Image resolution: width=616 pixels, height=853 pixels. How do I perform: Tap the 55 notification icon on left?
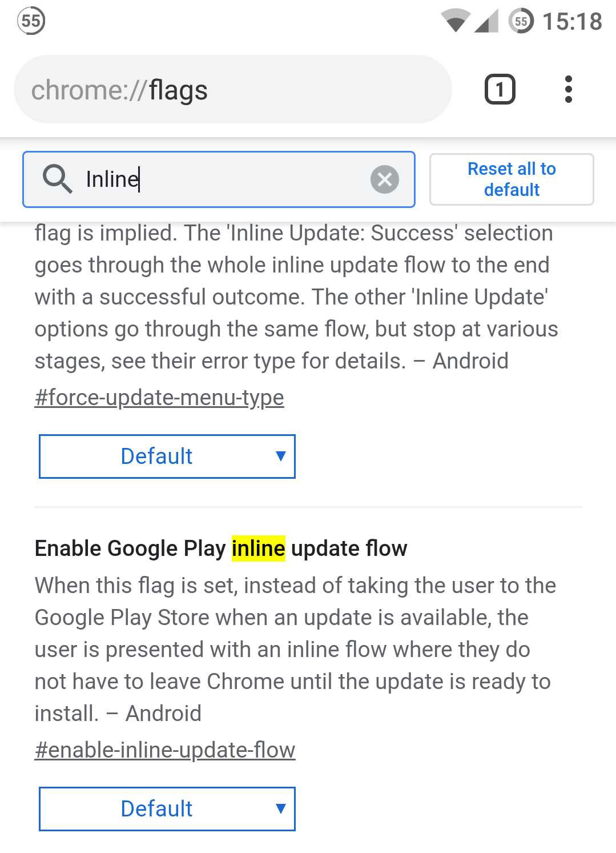tap(31, 22)
